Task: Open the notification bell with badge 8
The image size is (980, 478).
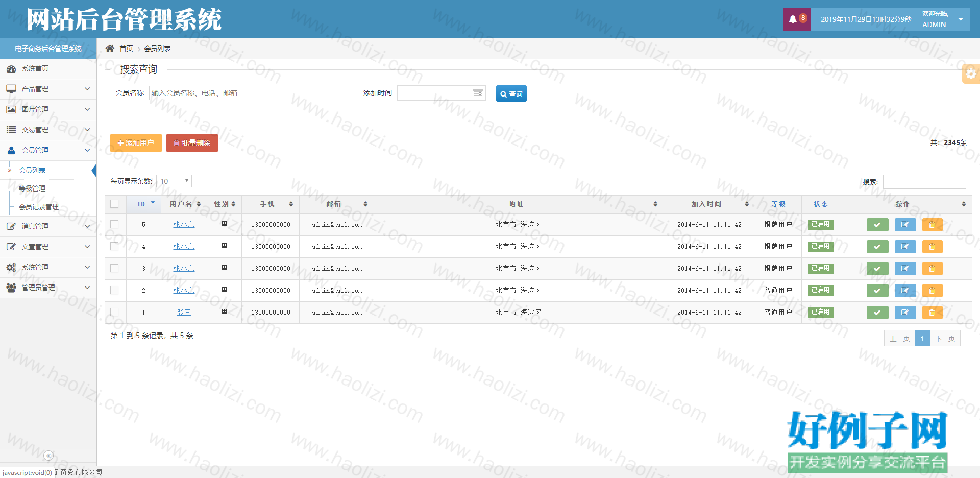Action: tap(797, 19)
